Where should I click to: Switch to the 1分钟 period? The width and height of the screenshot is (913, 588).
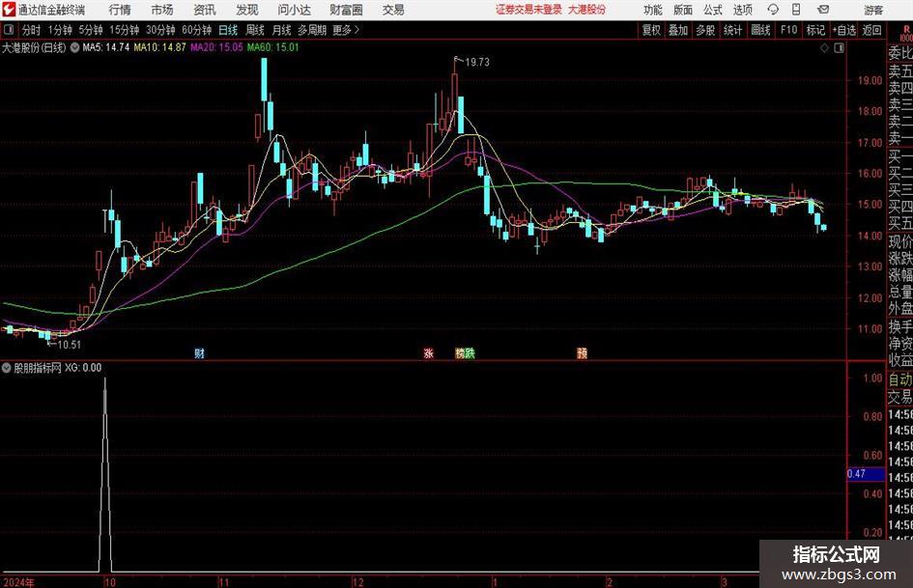tap(59, 30)
